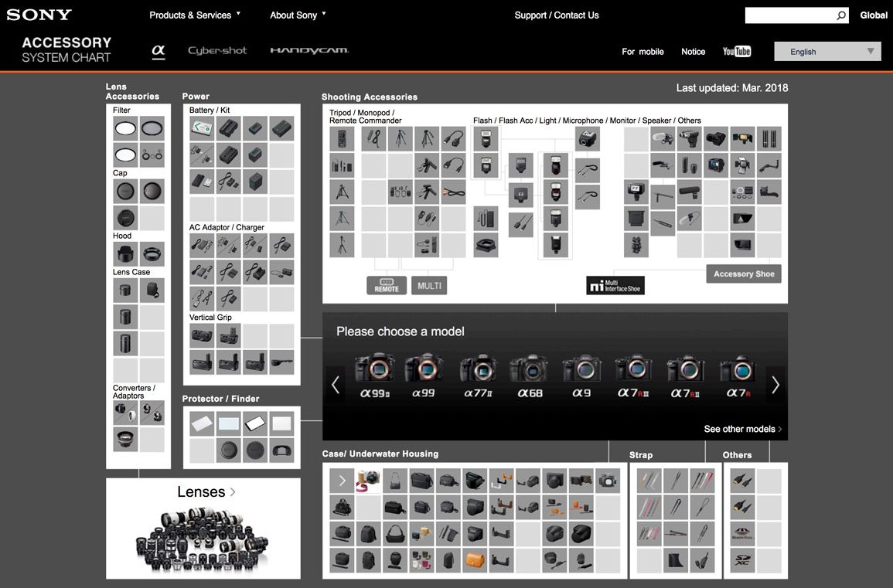The height and width of the screenshot is (588, 893).
Task: Open the filter adapter rings thumbnail
Action: tap(152, 155)
